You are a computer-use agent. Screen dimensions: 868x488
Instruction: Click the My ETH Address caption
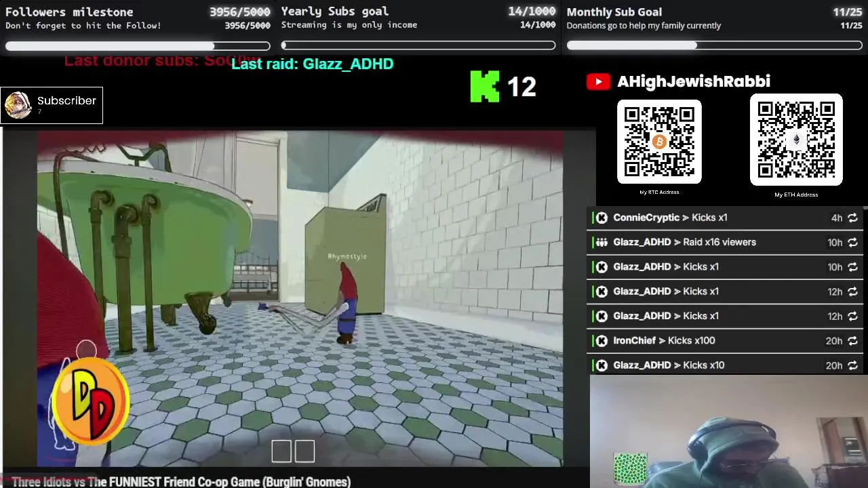(x=796, y=195)
